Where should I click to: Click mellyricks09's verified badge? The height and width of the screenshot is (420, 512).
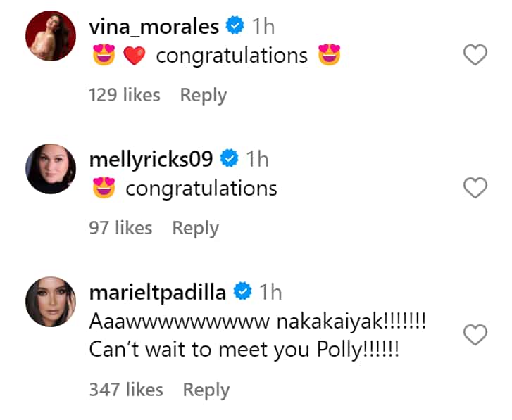coord(229,158)
